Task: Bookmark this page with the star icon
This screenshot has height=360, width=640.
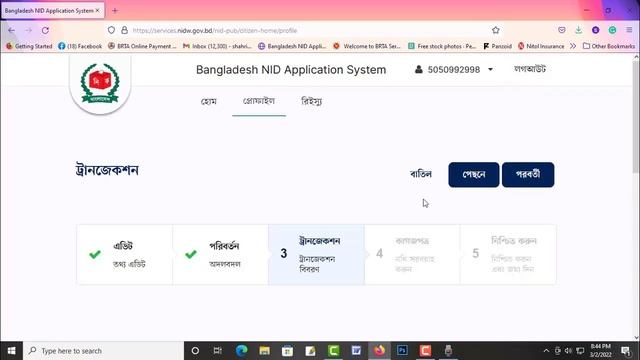Action: [x=496, y=30]
